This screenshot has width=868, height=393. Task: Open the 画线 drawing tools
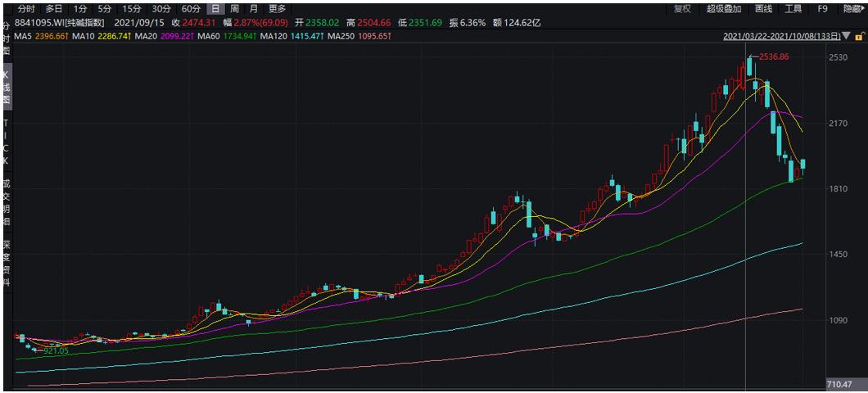pos(763,8)
